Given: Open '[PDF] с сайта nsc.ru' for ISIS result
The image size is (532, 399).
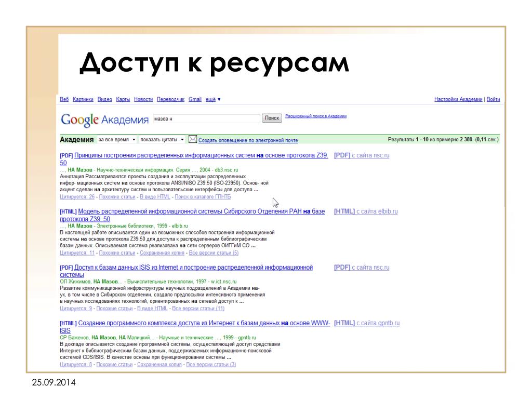Looking at the screenshot, I should coord(362,267).
